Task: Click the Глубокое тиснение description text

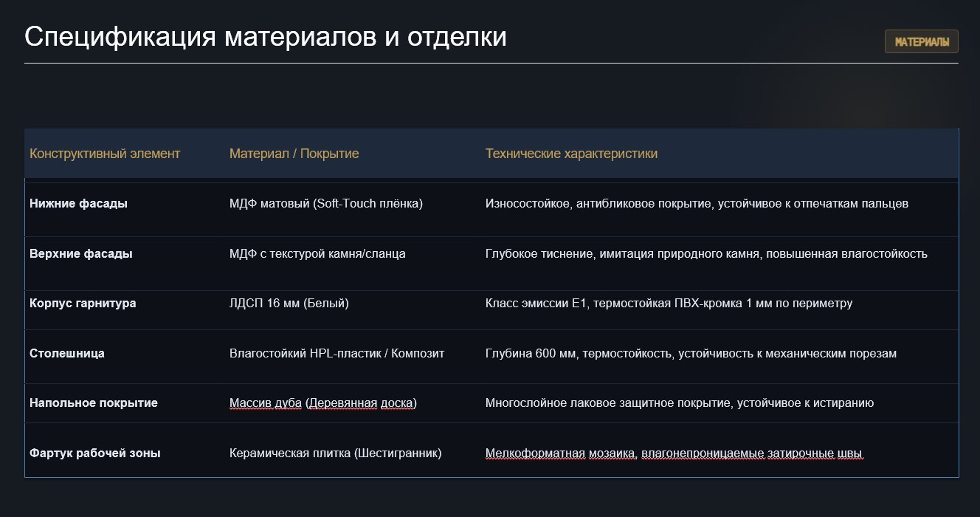Action: (706, 253)
